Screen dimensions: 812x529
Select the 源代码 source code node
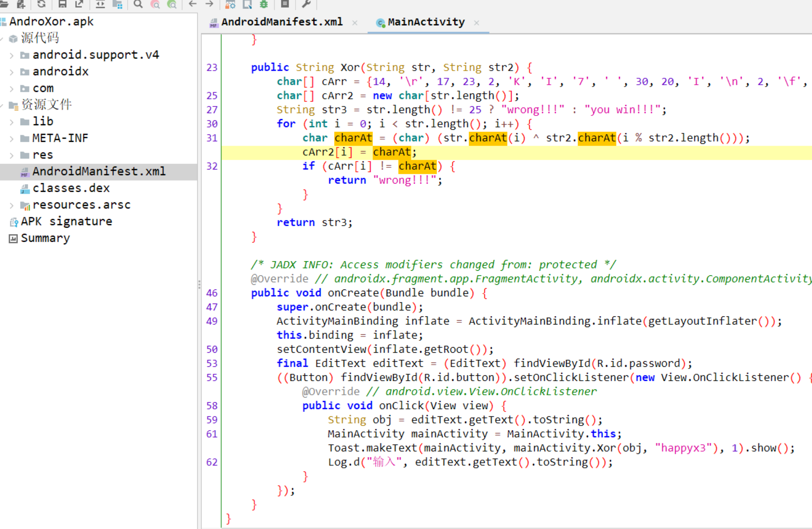(40, 38)
